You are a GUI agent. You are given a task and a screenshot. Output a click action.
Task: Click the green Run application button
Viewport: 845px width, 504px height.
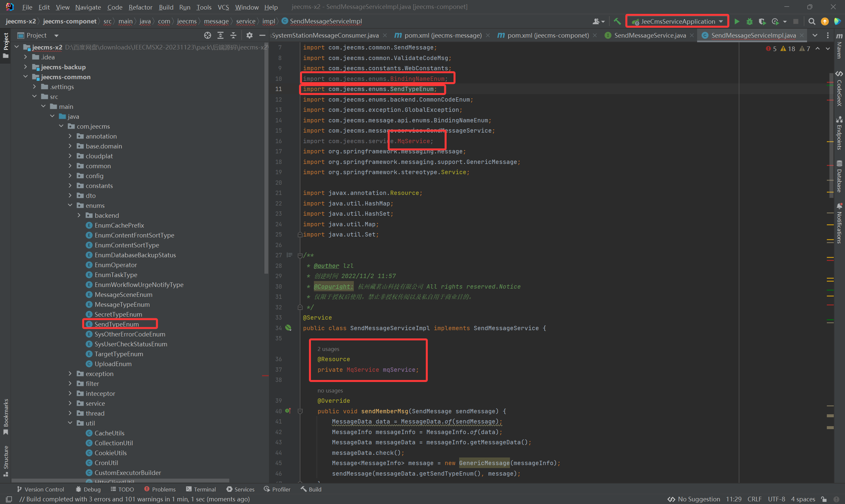coord(737,21)
